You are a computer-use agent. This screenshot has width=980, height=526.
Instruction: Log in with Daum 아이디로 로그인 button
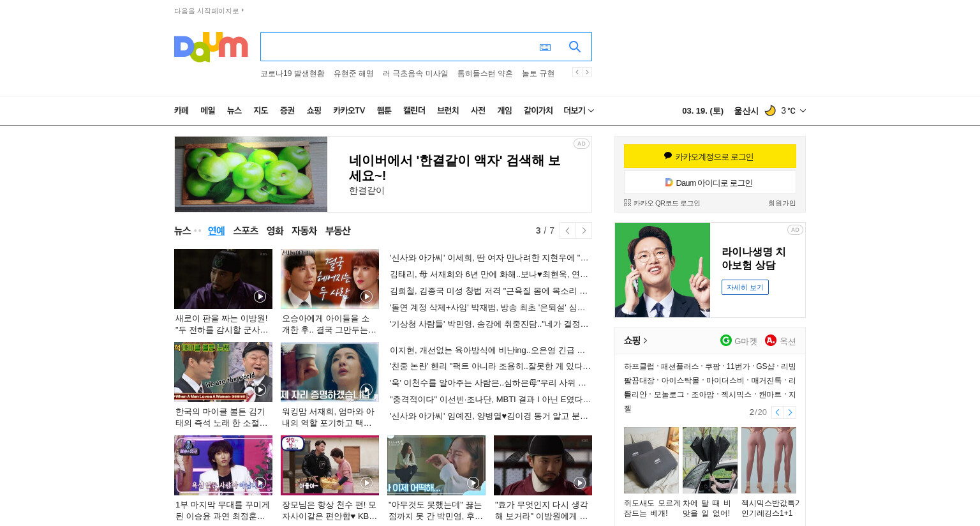(x=710, y=183)
